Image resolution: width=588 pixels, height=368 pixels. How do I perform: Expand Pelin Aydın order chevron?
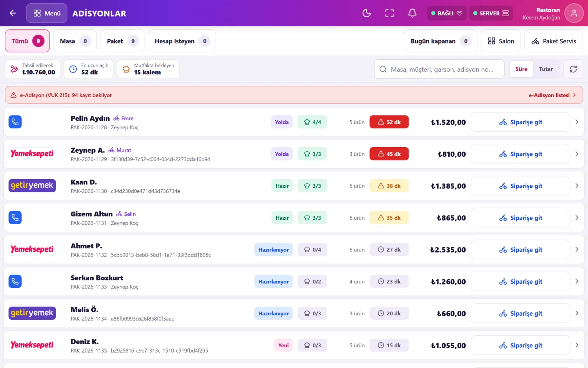(x=577, y=122)
